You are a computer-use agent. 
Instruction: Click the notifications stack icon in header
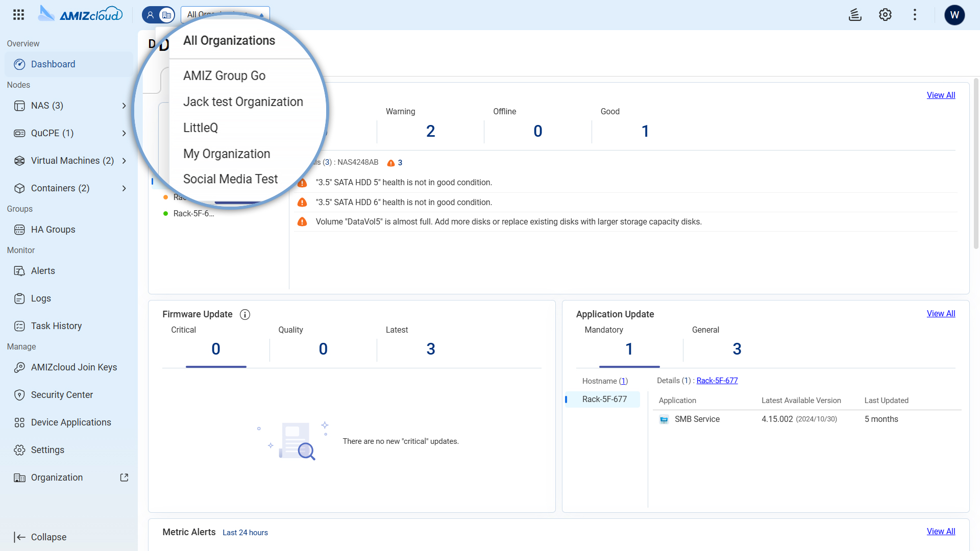point(855,15)
